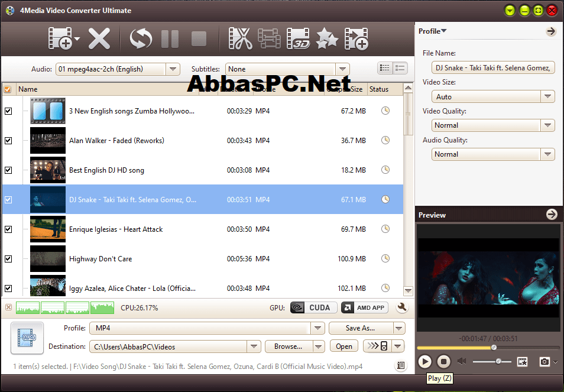This screenshot has height=392, width=564.
Task: Uncheck Enrique Iglesias - Heart Attack checkbox
Action: coord(8,229)
